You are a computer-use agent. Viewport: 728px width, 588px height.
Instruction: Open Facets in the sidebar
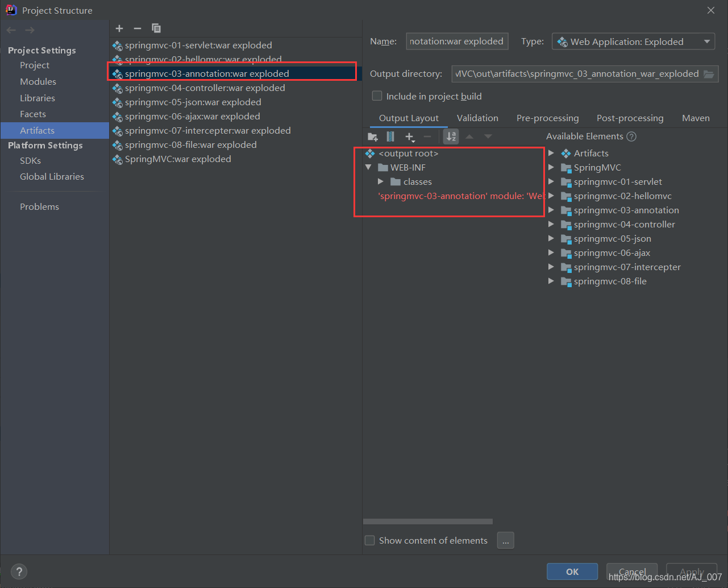[x=33, y=114]
